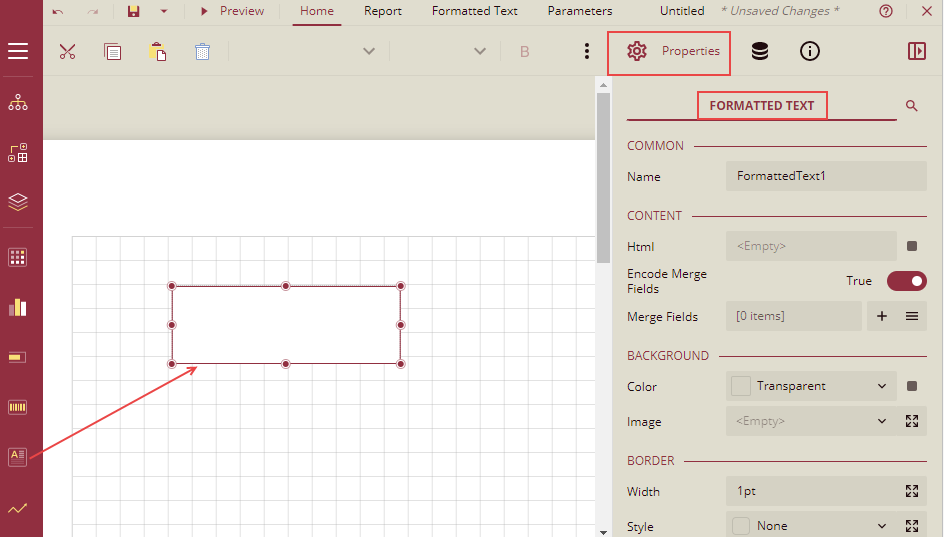Click the Undo arrow
Viewport: 944px width, 537px height.
pos(58,11)
